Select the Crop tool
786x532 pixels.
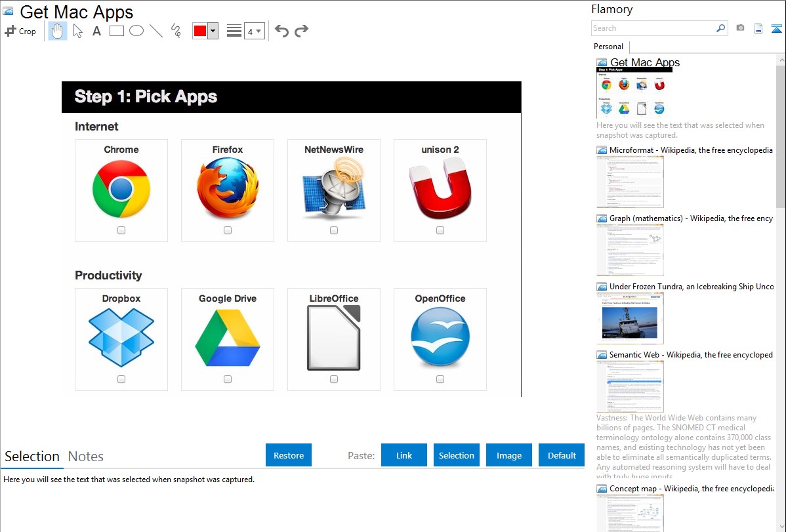coord(20,31)
